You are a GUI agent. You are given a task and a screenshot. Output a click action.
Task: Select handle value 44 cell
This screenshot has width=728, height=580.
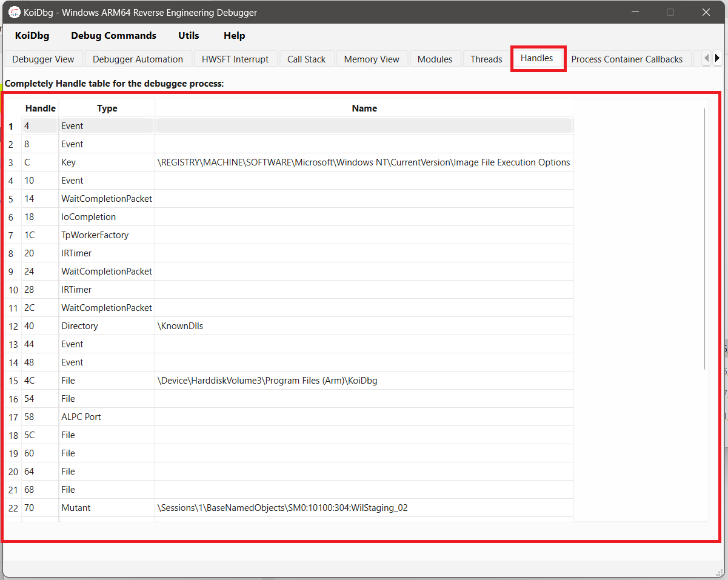click(x=41, y=344)
